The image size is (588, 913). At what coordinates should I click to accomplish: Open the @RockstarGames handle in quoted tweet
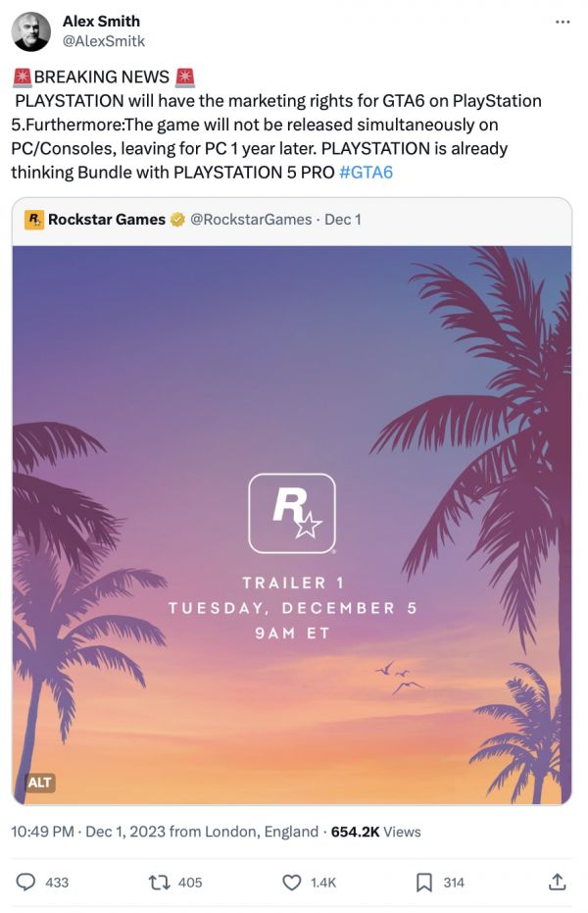[251, 220]
